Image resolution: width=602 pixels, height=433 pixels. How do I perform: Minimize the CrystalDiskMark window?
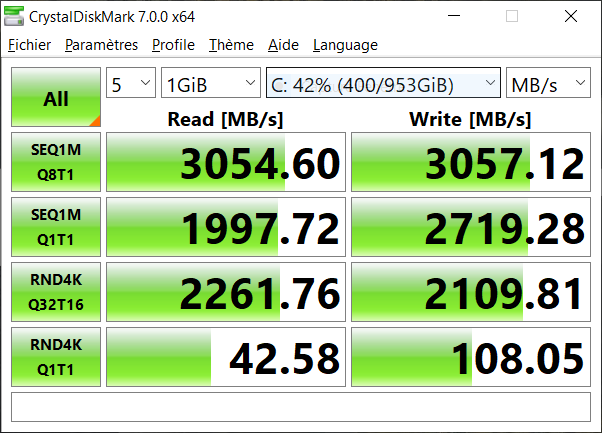click(454, 16)
